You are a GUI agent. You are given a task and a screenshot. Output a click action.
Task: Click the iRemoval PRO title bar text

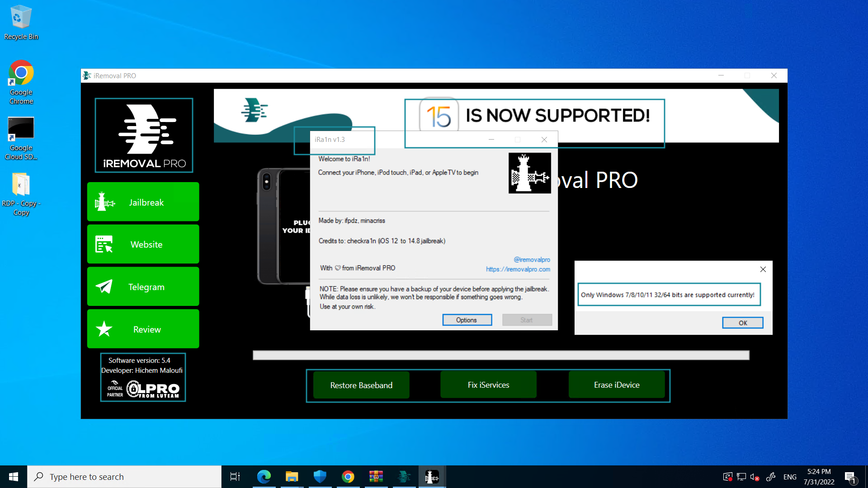(x=115, y=75)
